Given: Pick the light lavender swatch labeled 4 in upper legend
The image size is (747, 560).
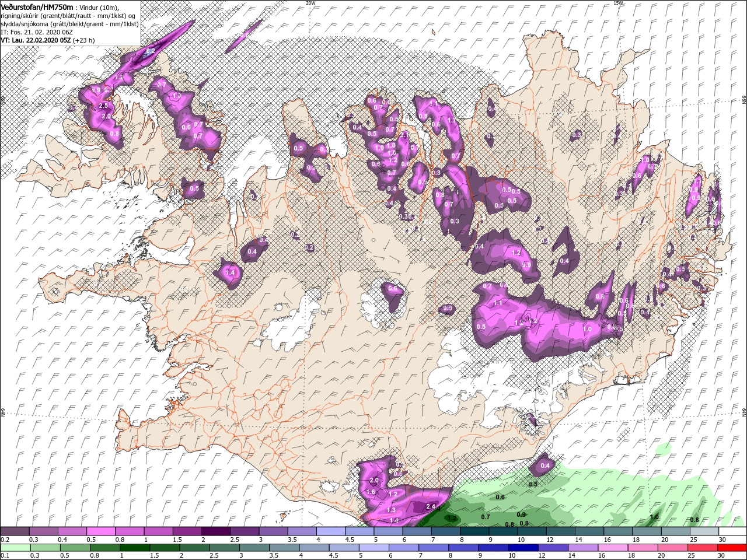Looking at the screenshot, I should coord(331,532).
